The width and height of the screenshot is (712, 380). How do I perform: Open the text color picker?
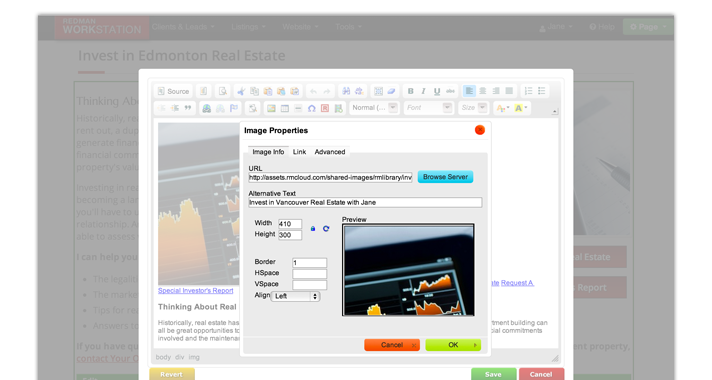[503, 108]
